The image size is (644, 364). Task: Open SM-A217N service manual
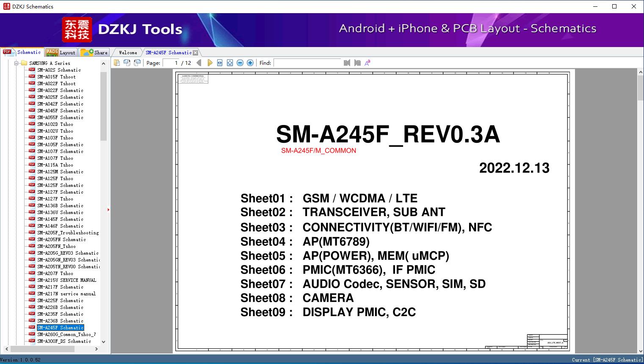66,294
